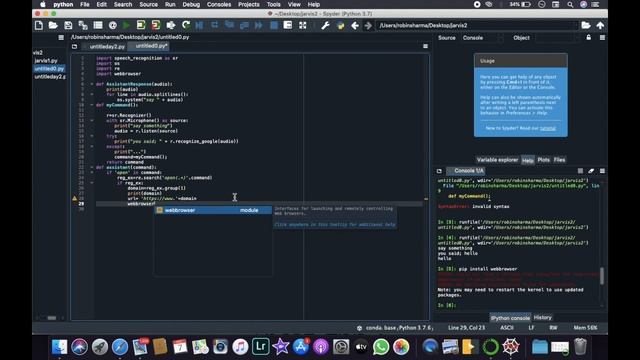
Task: Open the Projects menu
Action: click(249, 4)
